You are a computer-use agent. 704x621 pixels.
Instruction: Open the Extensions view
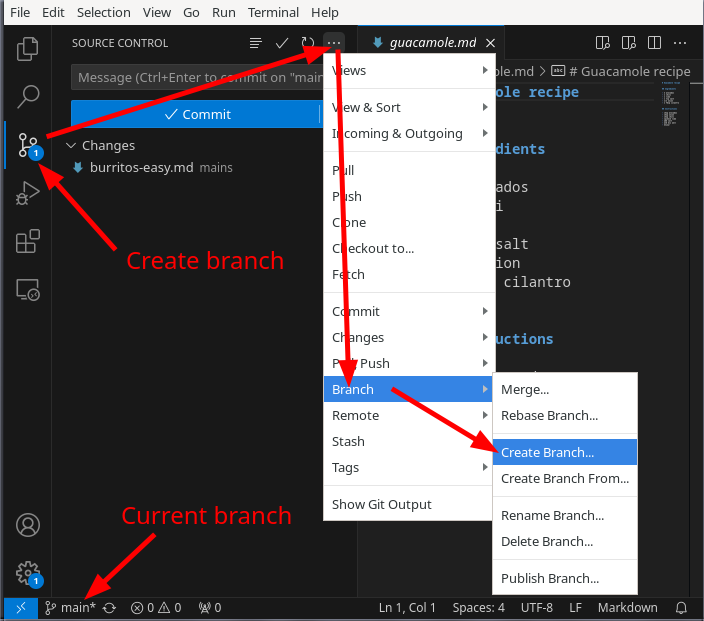tap(27, 241)
